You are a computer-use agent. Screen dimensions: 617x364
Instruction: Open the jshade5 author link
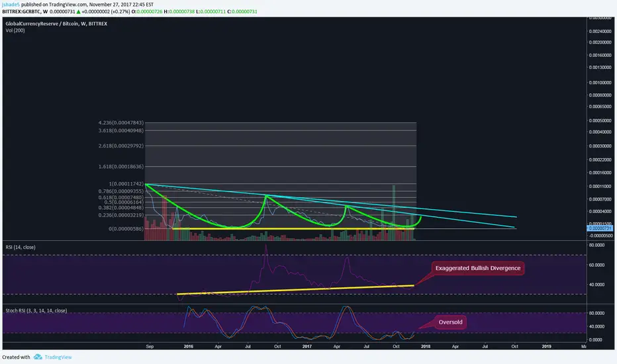tap(11, 5)
